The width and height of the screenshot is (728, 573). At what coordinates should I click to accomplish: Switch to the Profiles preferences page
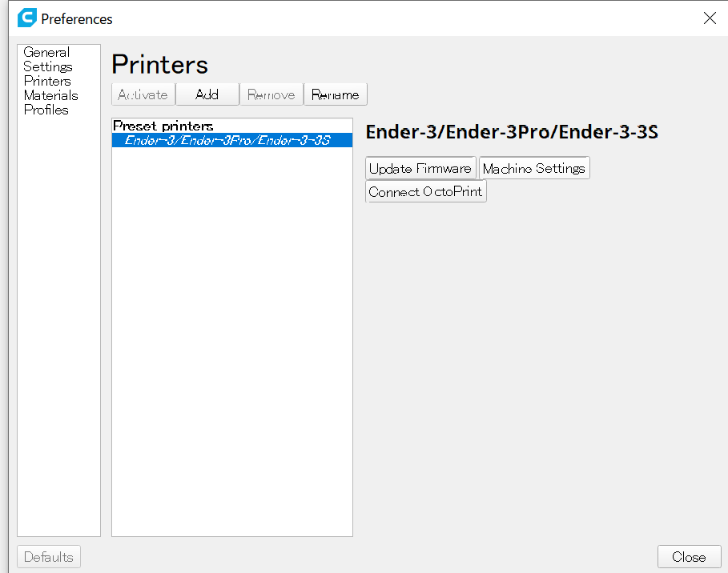(x=46, y=110)
